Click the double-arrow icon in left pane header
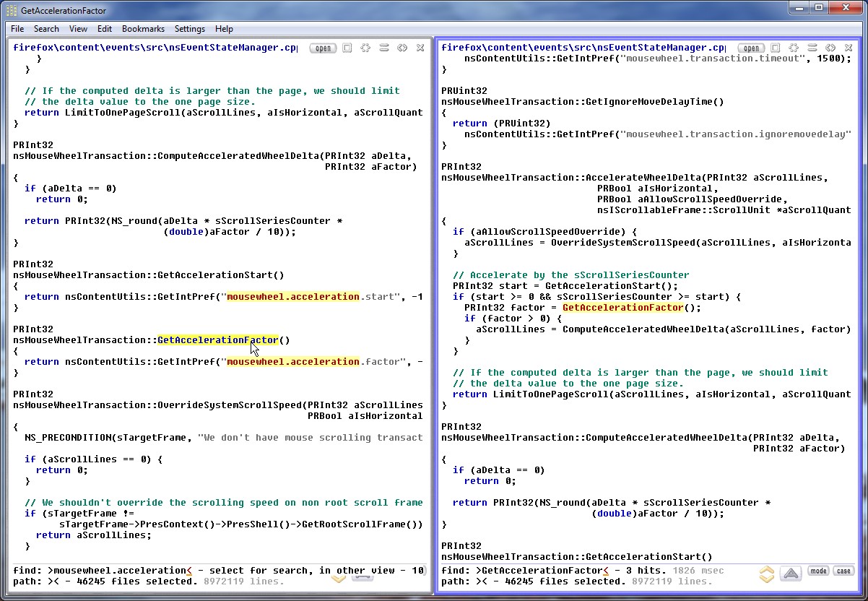This screenshot has width=868, height=601. pyautogui.click(x=402, y=48)
